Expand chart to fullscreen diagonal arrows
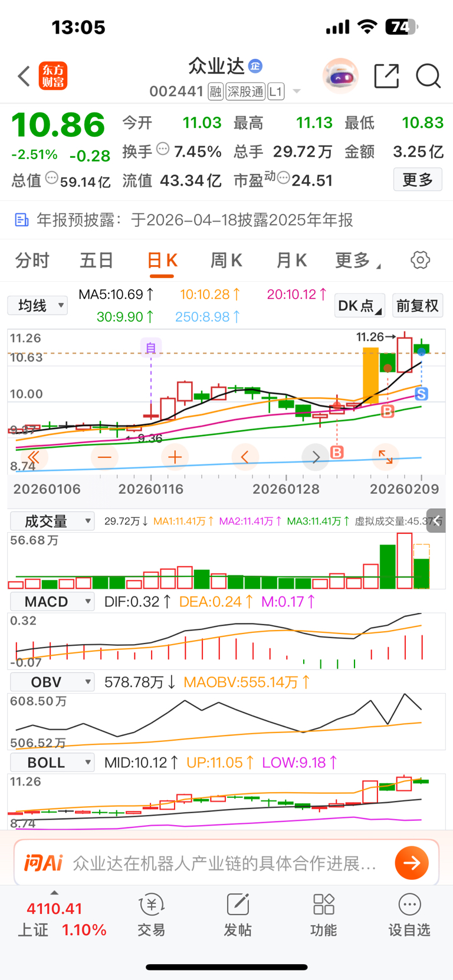The image size is (453, 980). coord(386,457)
